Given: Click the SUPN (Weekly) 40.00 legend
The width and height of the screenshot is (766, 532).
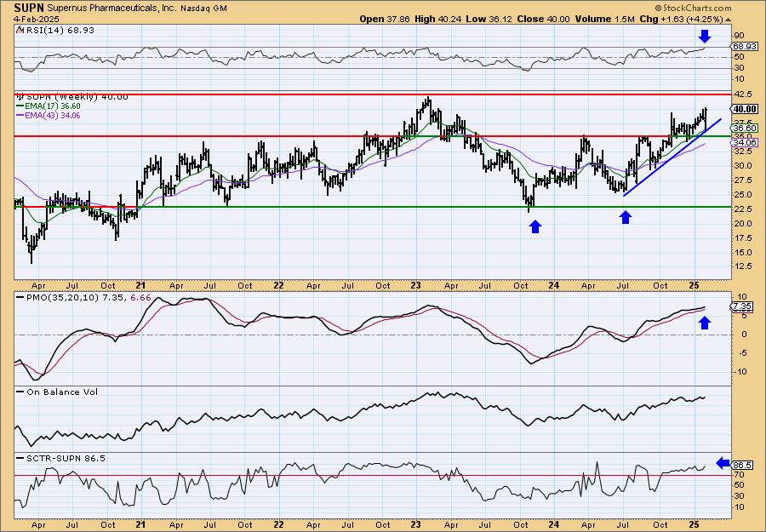Looking at the screenshot, I should (x=74, y=97).
